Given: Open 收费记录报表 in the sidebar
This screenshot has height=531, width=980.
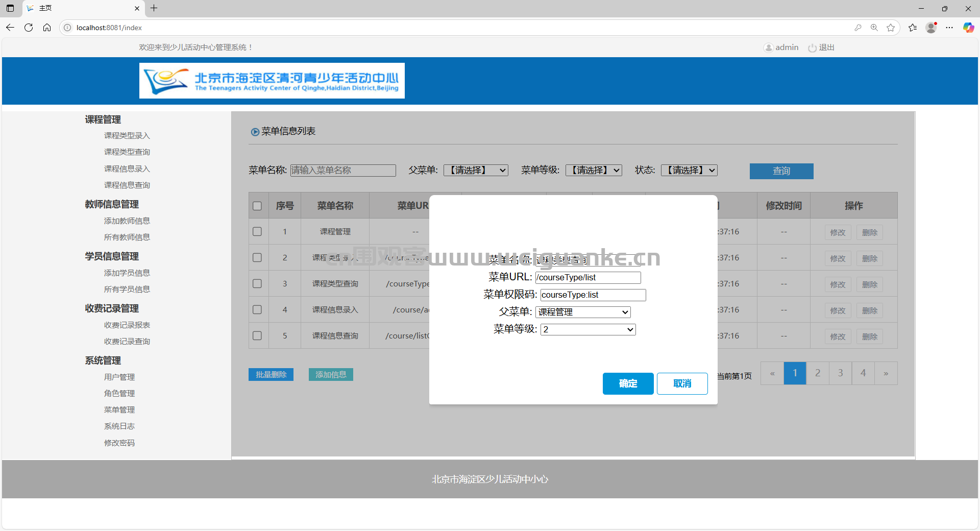Looking at the screenshot, I should click(x=127, y=325).
